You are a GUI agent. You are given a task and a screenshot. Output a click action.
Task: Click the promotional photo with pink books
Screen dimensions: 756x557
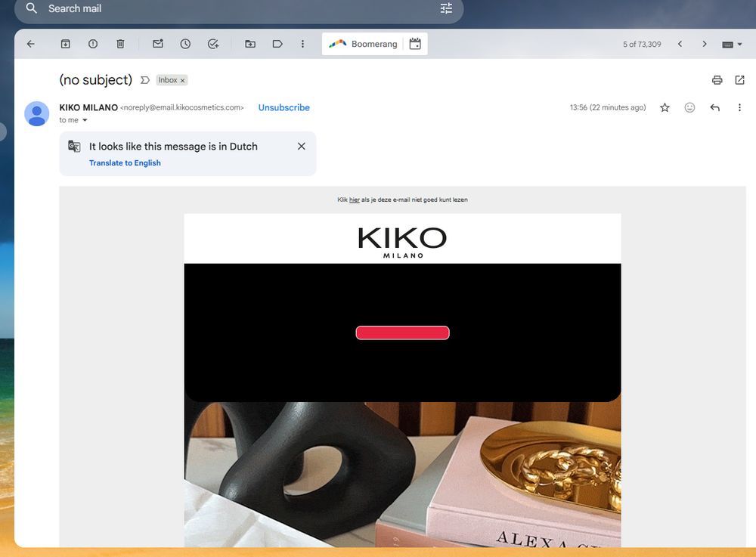(403, 475)
